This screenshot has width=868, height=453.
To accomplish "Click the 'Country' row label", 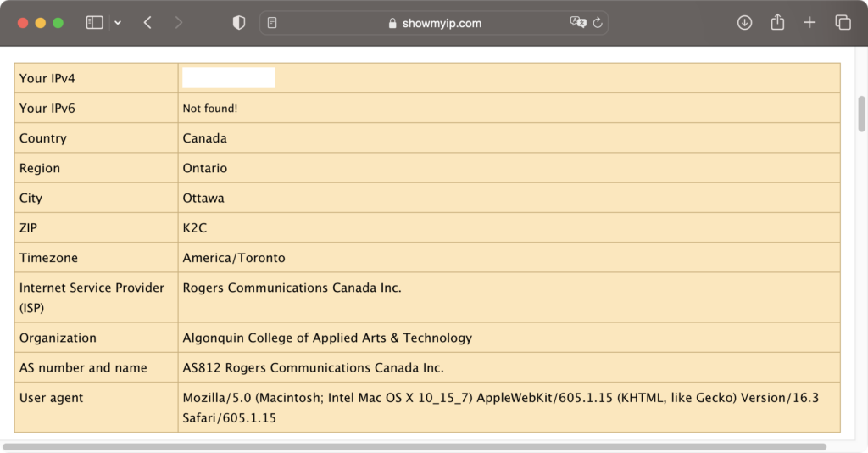I will (42, 138).
